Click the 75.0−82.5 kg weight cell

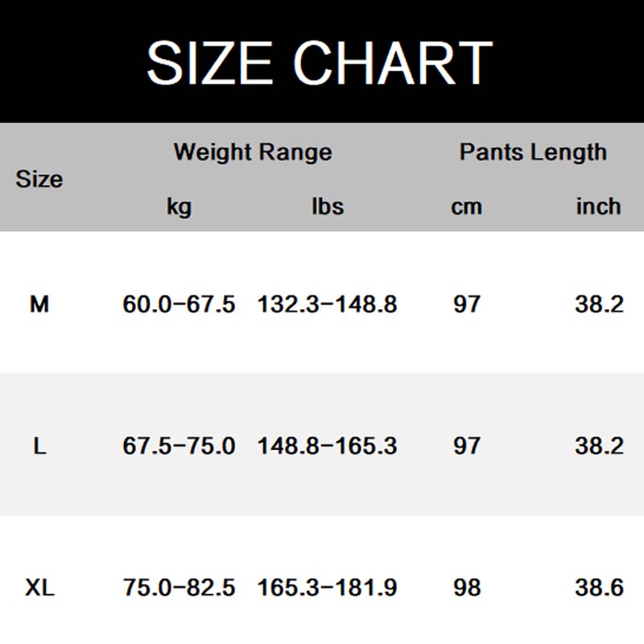(x=179, y=588)
